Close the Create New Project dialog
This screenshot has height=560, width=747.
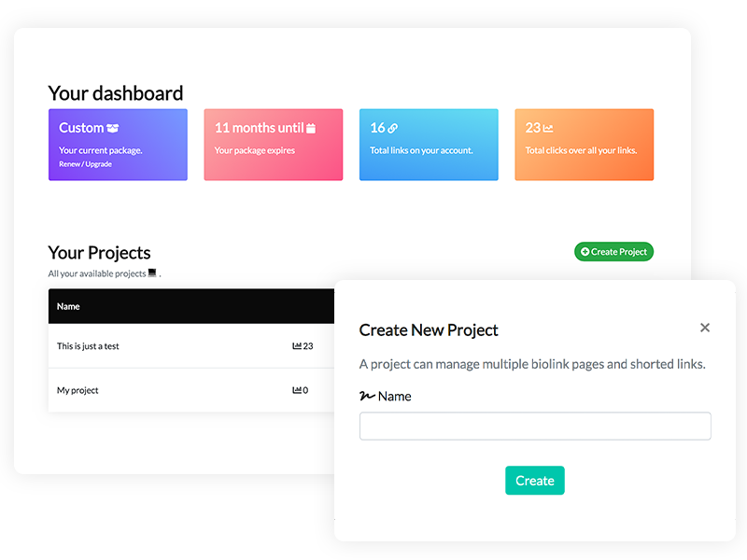[x=705, y=328]
